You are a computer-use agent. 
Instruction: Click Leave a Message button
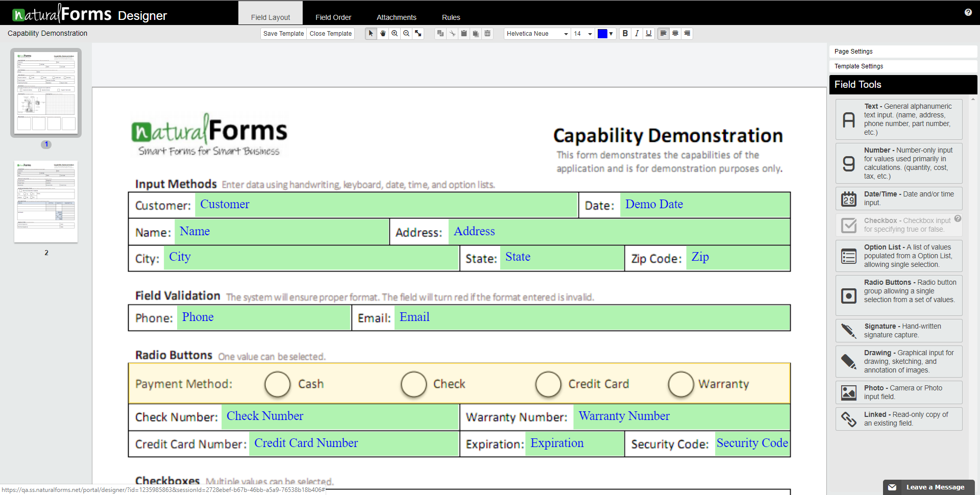(x=929, y=487)
